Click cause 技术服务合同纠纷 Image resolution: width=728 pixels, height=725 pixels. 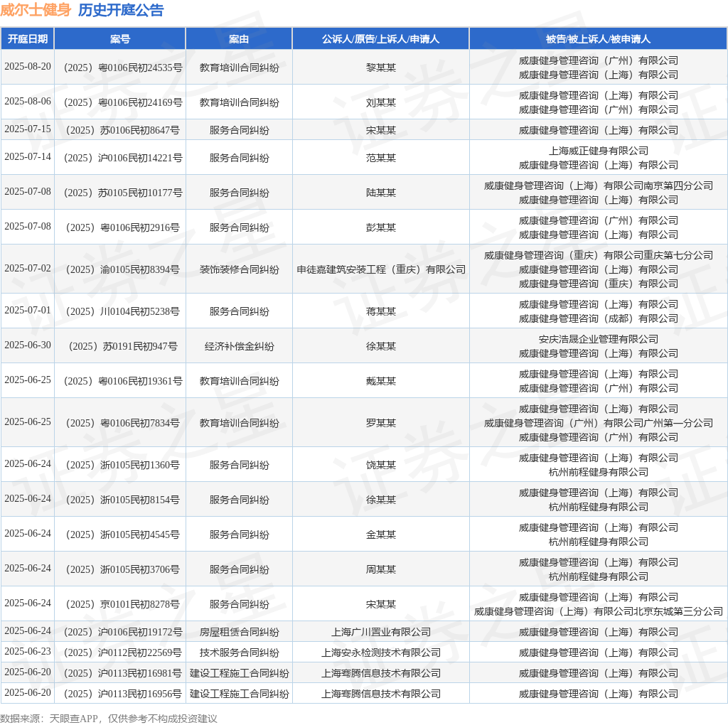[239, 652]
